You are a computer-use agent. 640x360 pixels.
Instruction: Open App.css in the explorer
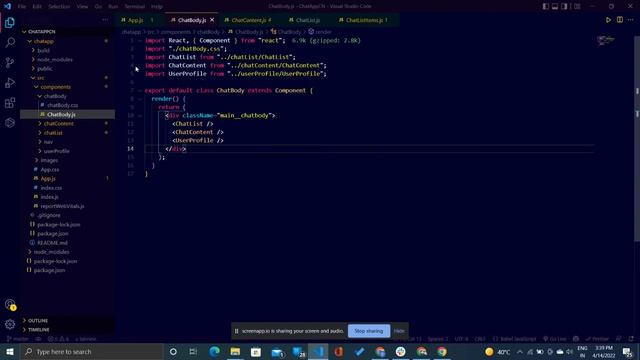pyautogui.click(x=50, y=169)
